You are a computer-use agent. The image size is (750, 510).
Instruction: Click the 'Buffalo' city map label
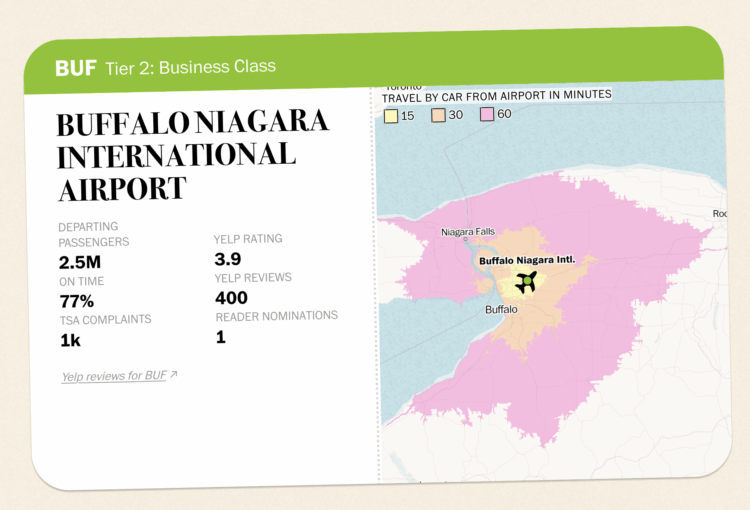[501, 310]
